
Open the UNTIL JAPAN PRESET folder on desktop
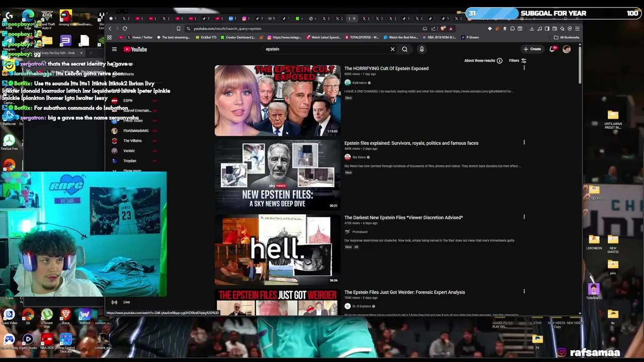[613, 120]
